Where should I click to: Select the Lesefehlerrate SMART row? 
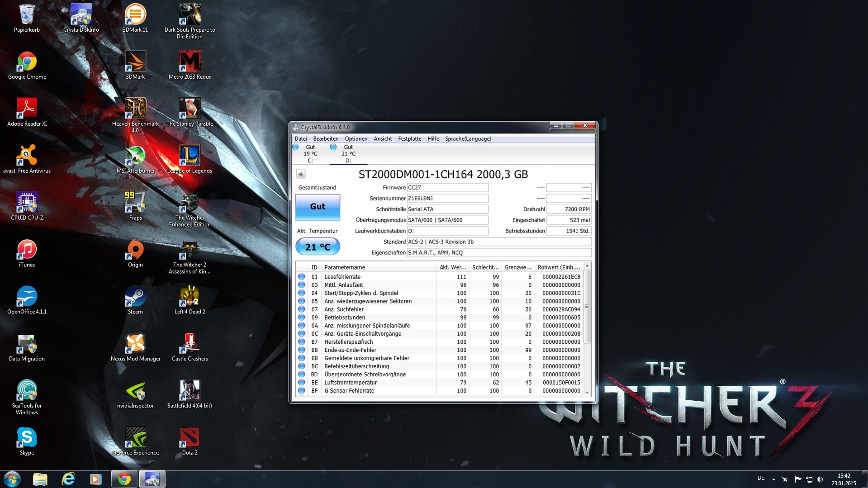pos(439,277)
